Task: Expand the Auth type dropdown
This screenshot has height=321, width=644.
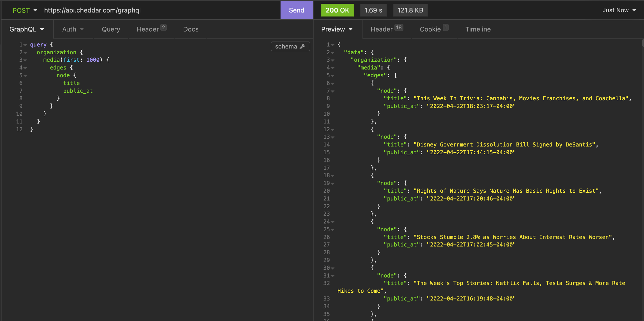Action: coord(72,29)
